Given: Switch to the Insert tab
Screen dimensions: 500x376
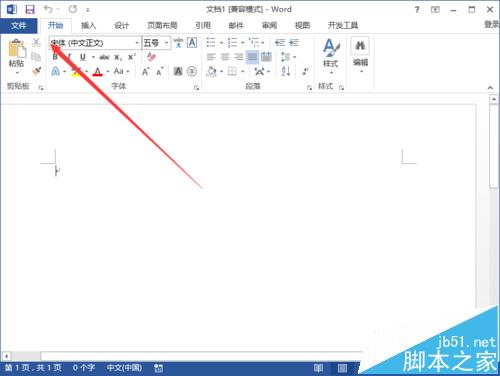Looking at the screenshot, I should 88,25.
